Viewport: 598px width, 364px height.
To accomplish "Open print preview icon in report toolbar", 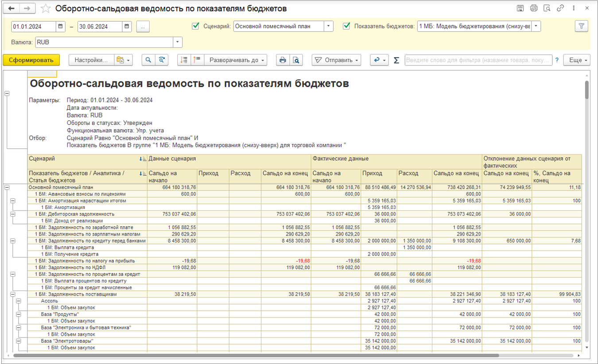I will click(296, 60).
